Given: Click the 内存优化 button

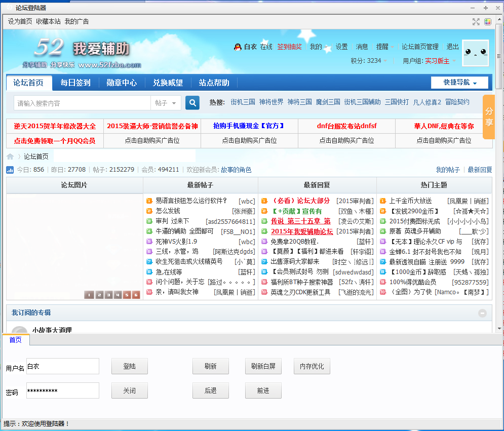Looking at the screenshot, I should click(312, 366).
